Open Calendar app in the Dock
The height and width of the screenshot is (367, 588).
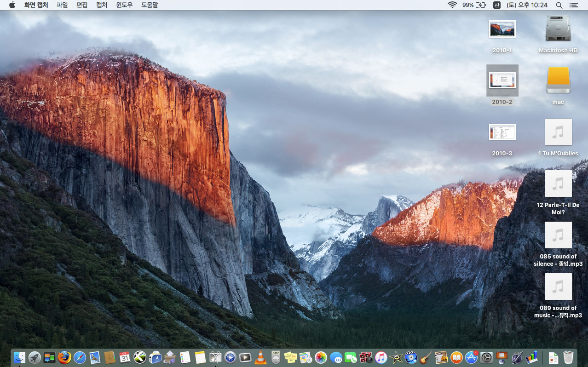(125, 357)
